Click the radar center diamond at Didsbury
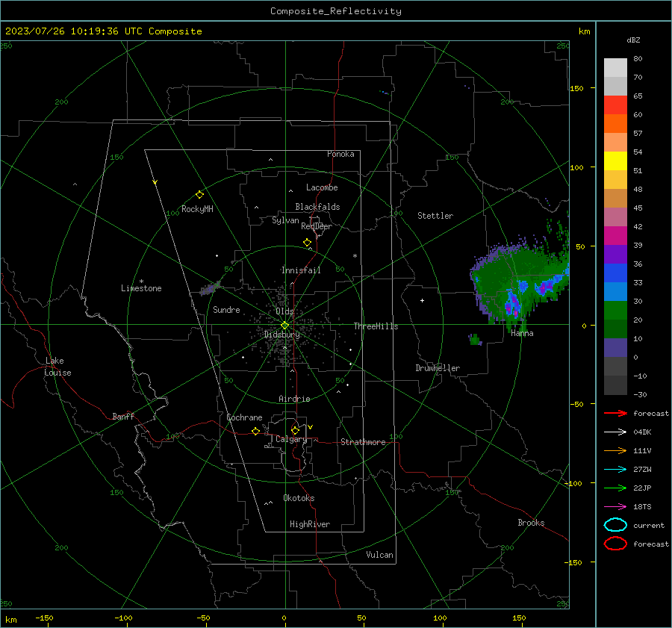This screenshot has width=672, height=628. (284, 326)
